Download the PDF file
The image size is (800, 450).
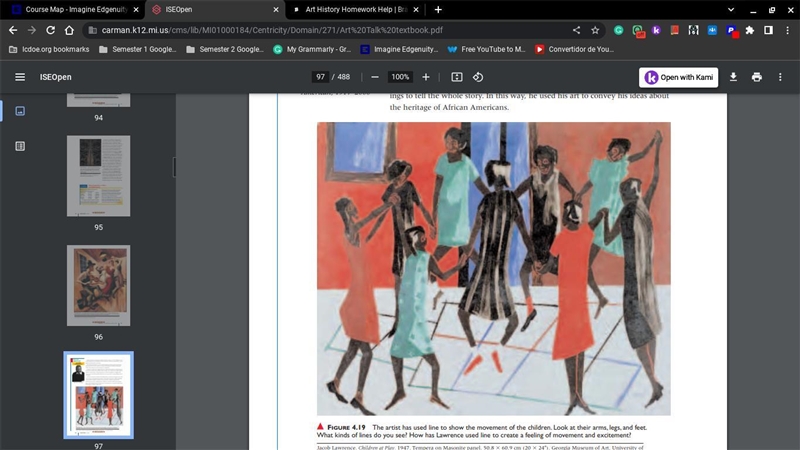click(x=733, y=77)
